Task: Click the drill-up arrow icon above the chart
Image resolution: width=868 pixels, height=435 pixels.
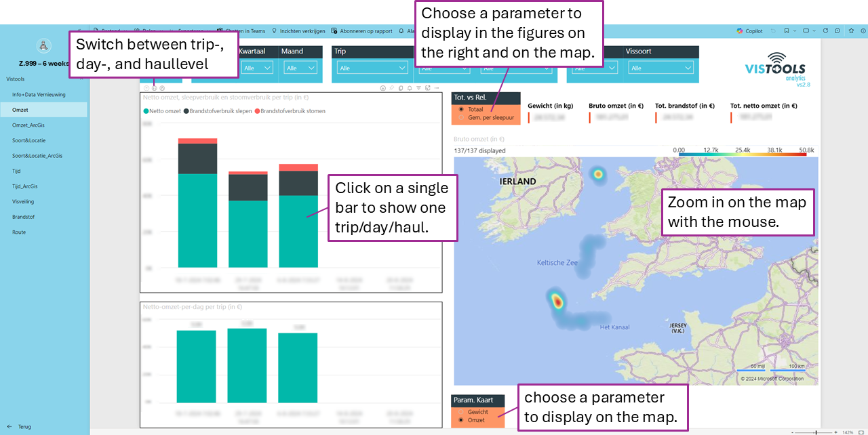Action: coord(146,88)
